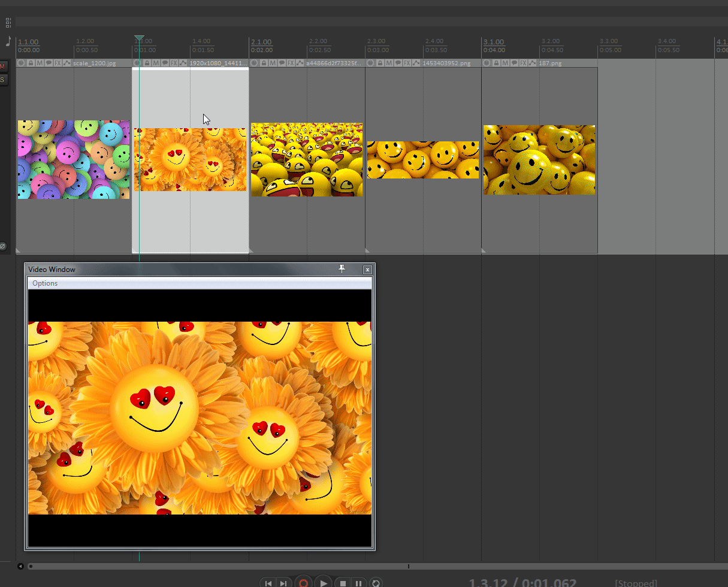Click the track Mute button

click(2, 66)
